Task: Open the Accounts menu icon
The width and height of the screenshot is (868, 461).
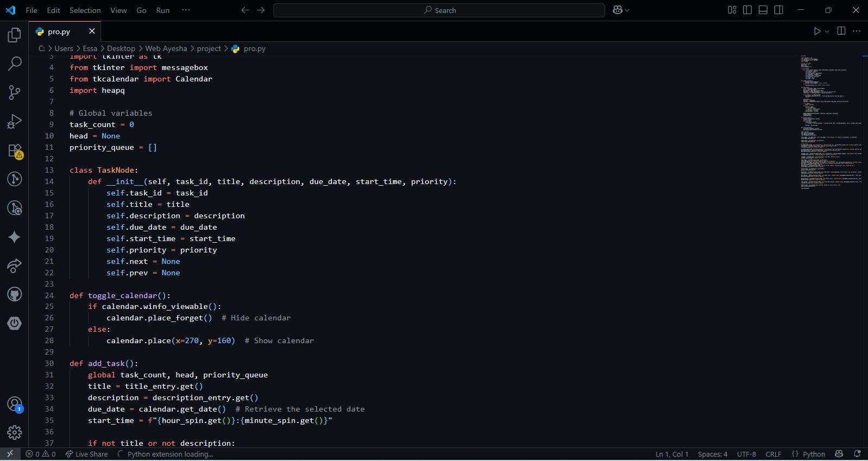Action: [15, 404]
